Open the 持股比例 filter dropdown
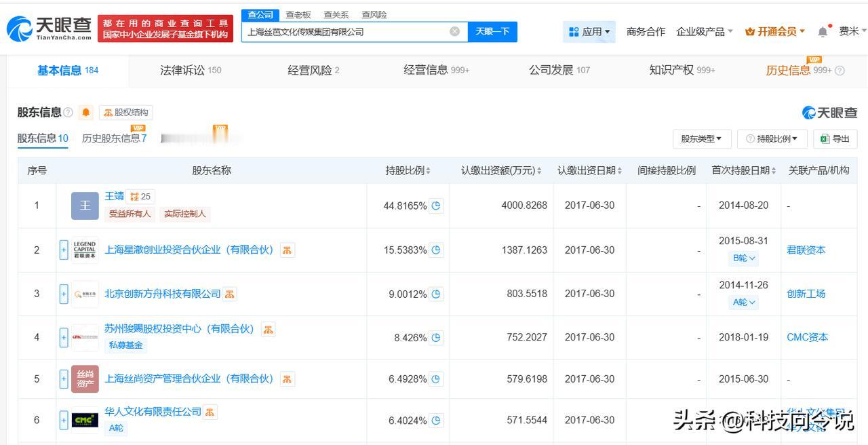The width and height of the screenshot is (868, 445). (772, 138)
